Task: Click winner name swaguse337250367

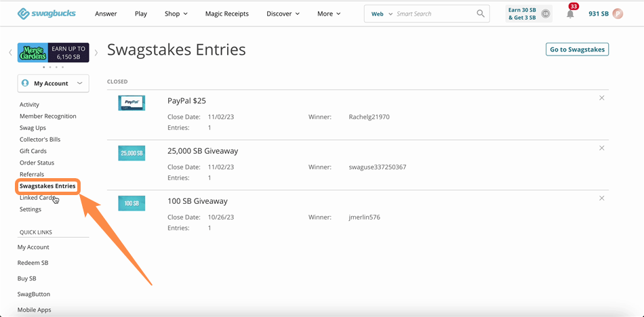Action: (378, 167)
